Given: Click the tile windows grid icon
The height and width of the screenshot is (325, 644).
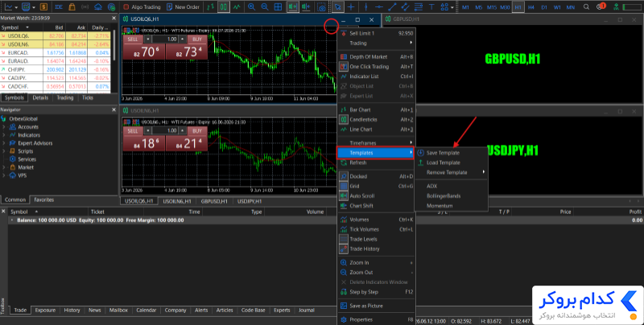Looking at the screenshot, I should pos(278,7).
